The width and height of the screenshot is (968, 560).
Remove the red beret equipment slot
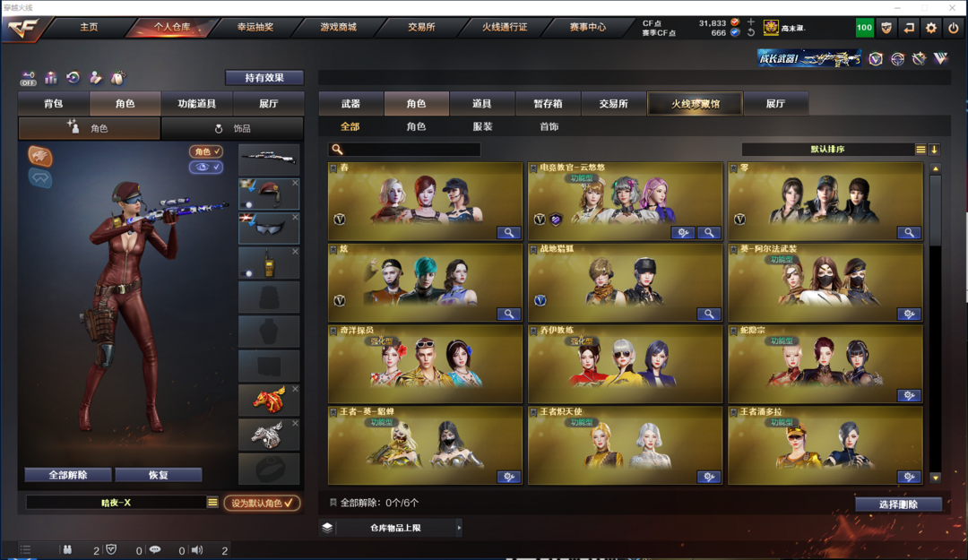(295, 183)
